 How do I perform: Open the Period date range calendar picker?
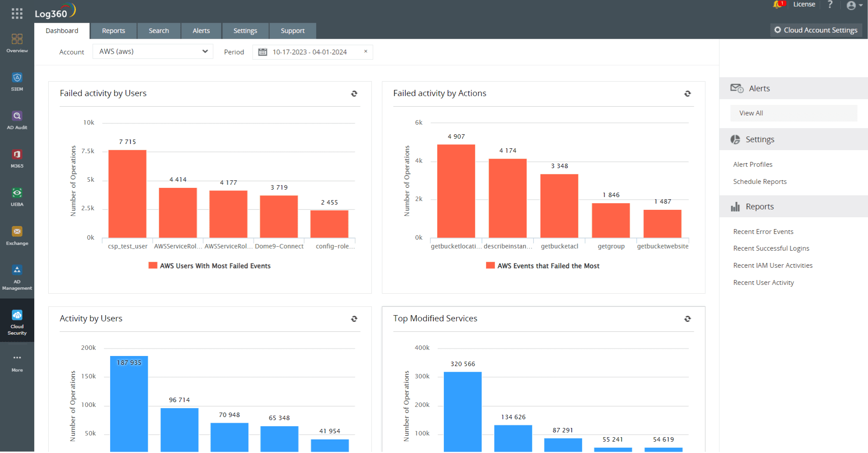click(262, 52)
